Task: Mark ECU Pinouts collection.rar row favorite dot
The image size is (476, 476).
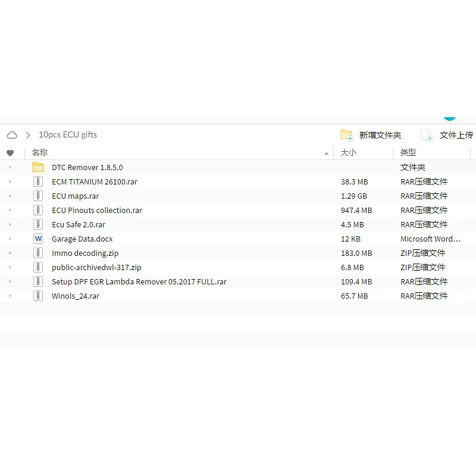Action: (10, 210)
